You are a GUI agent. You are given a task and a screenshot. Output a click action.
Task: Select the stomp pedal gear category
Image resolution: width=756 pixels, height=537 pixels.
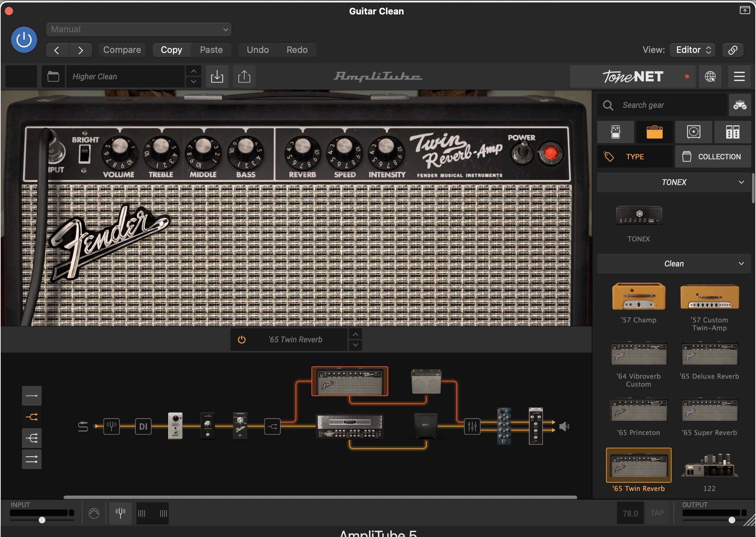(x=615, y=132)
